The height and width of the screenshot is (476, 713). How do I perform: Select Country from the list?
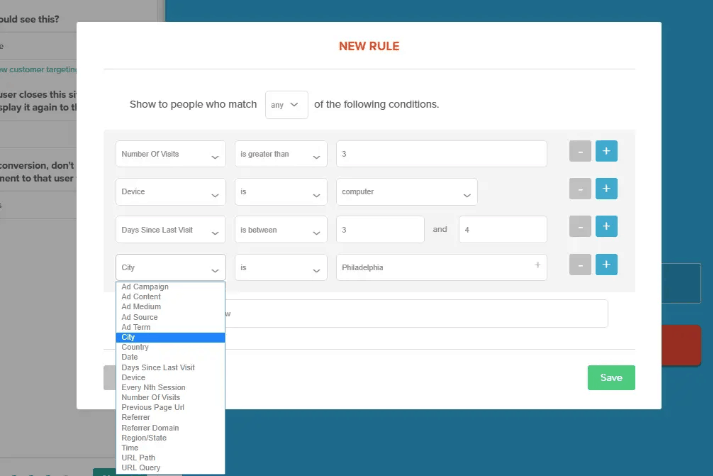coord(170,347)
